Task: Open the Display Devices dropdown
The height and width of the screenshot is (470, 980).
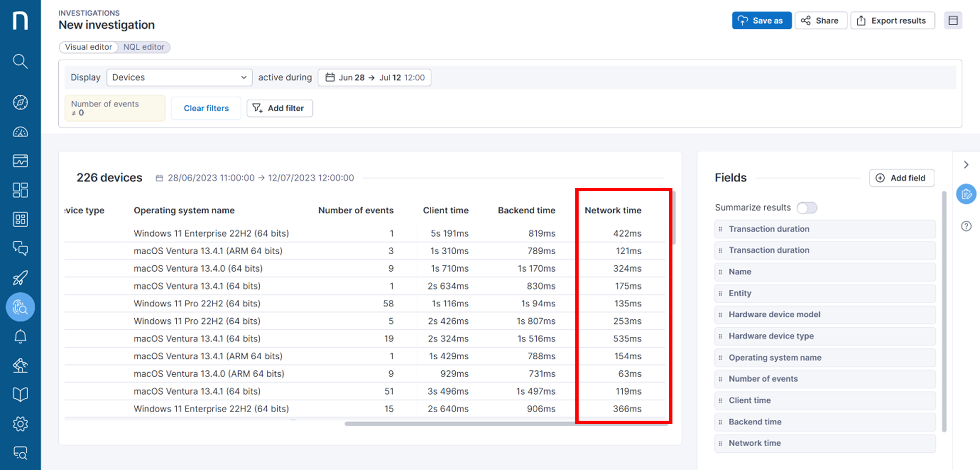Action: coord(179,77)
